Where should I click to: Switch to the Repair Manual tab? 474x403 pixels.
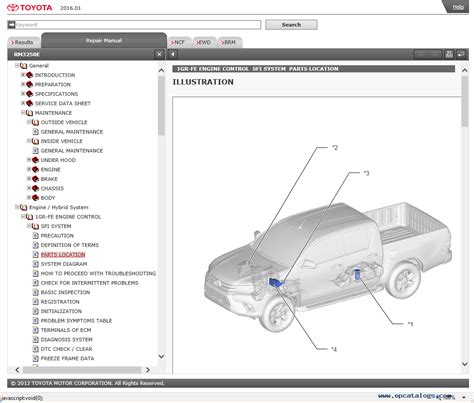point(104,40)
